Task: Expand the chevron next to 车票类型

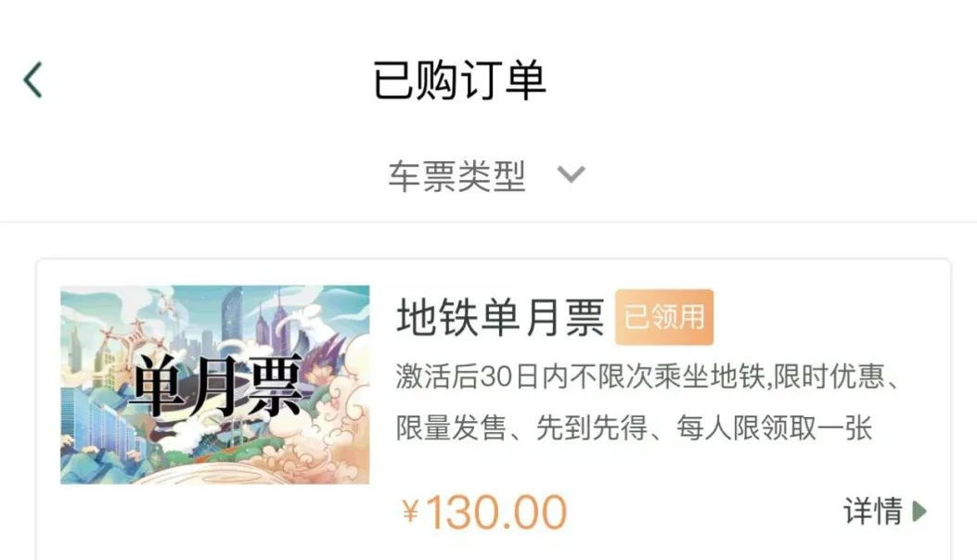Action: click(x=571, y=174)
